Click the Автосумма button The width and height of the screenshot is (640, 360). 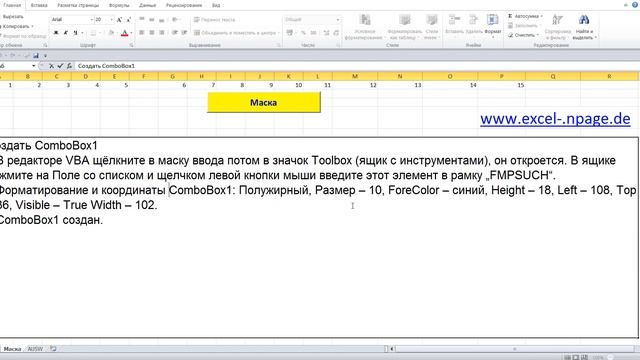pyautogui.click(x=525, y=16)
